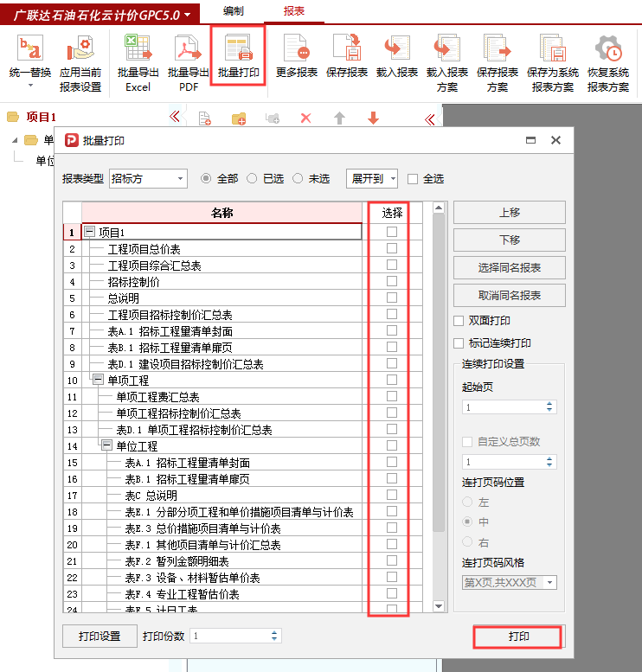
Task: Click the 取消同名报表 button
Action: coord(509,295)
